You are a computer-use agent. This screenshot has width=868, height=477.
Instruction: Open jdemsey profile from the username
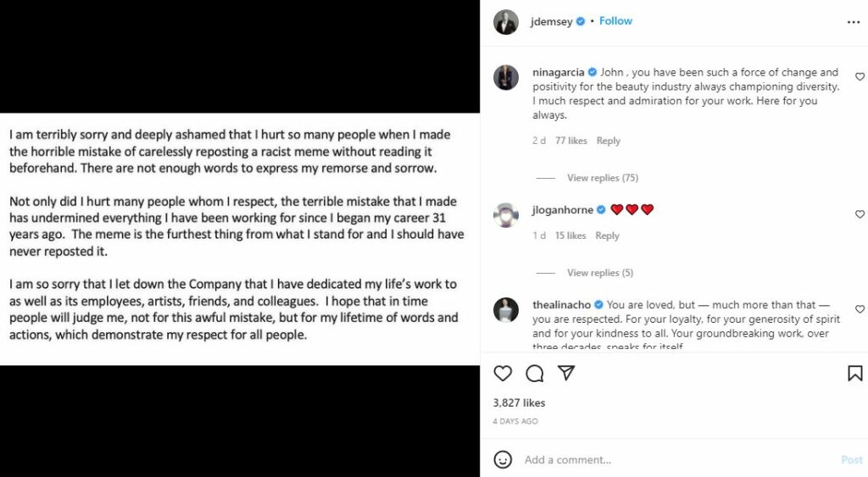point(551,21)
